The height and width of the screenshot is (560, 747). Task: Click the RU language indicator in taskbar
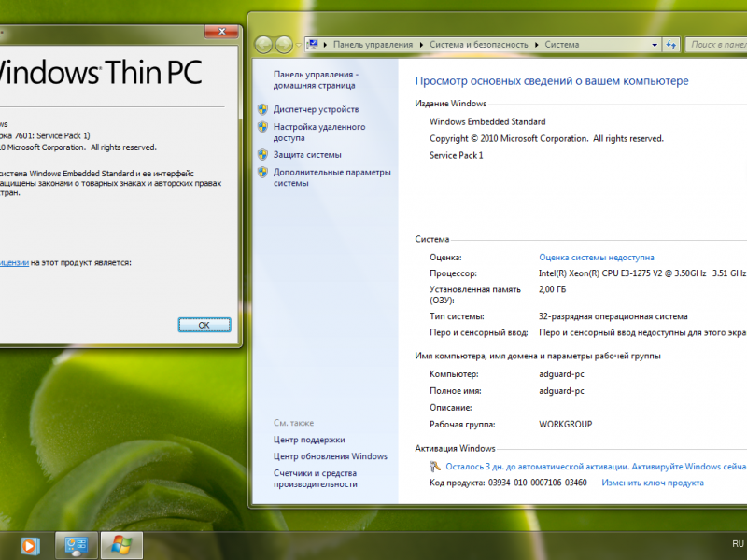click(x=738, y=544)
